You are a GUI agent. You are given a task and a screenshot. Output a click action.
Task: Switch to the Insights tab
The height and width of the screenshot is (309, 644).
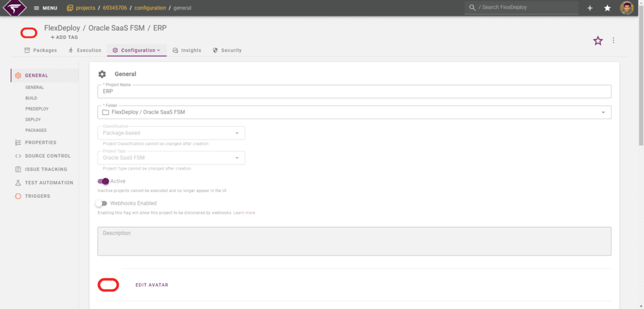[x=187, y=50]
